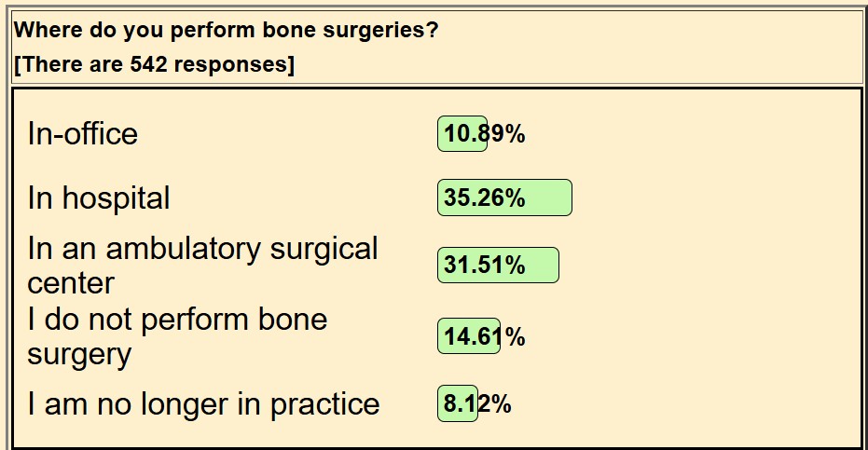The image size is (868, 450).
Task: Click the green 35.26% result bar
Action: coord(503,198)
